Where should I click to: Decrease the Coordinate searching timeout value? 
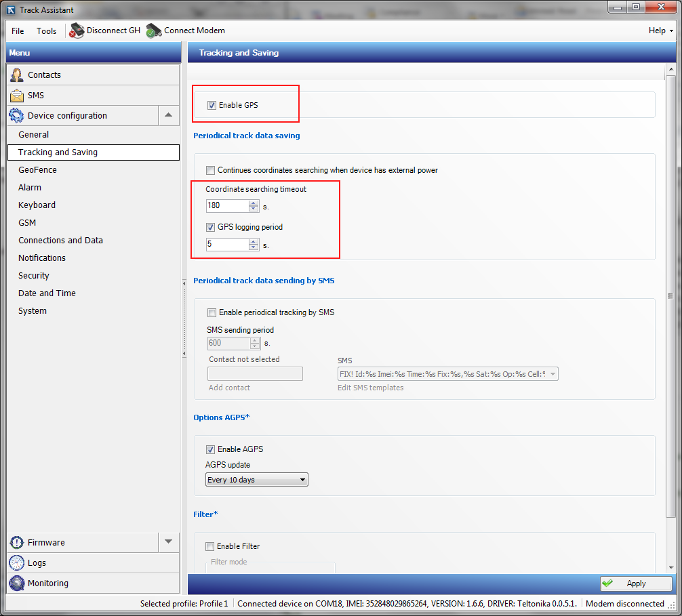[254, 209]
